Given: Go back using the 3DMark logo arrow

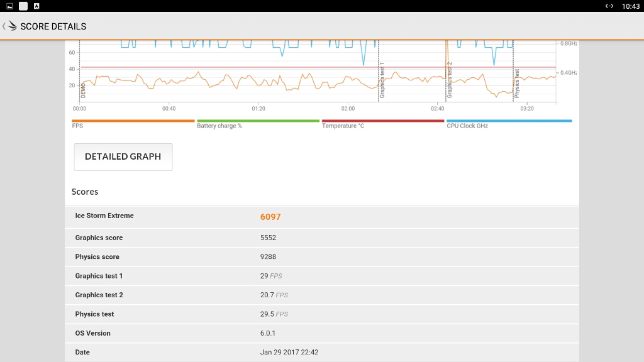Looking at the screenshot, I should pyautogui.click(x=9, y=26).
